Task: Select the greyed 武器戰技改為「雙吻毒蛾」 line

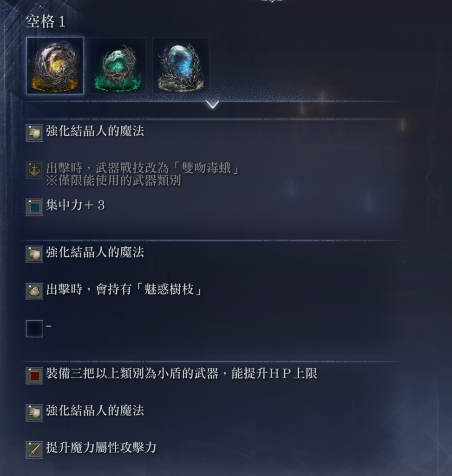Action: click(143, 168)
